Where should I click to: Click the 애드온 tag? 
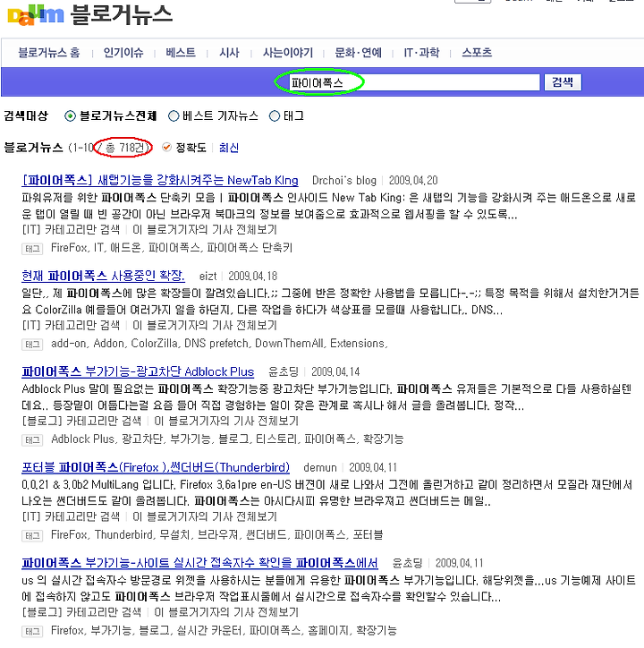125,248
